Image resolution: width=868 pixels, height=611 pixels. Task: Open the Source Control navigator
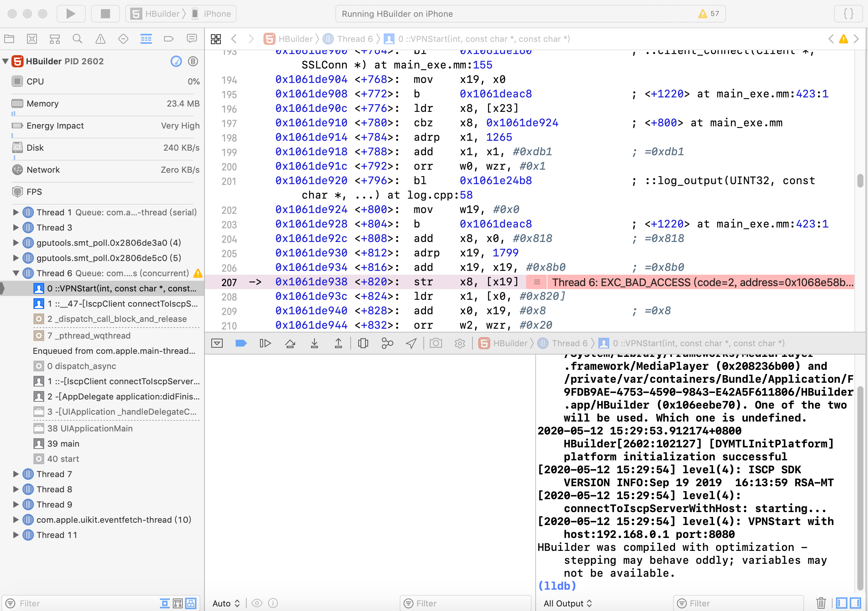tap(32, 39)
